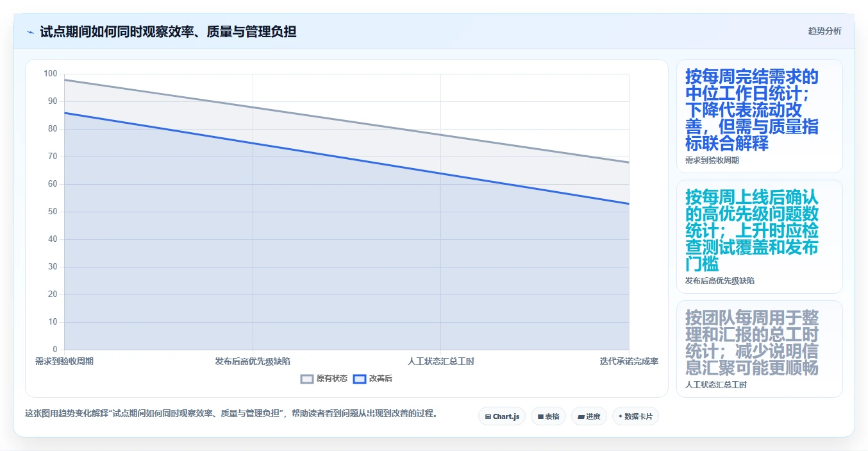Select the Chart.js tag

click(x=502, y=416)
